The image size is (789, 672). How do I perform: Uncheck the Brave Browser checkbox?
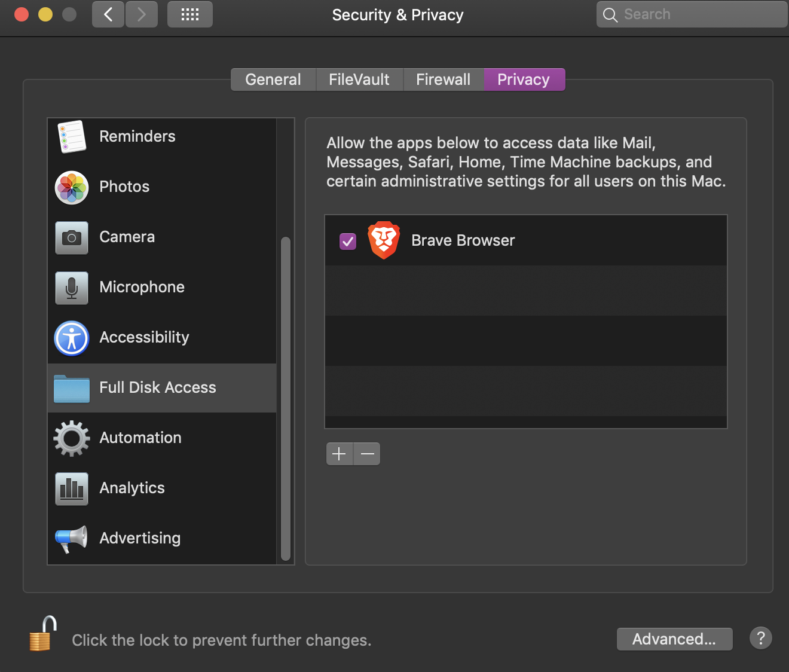[x=348, y=241]
